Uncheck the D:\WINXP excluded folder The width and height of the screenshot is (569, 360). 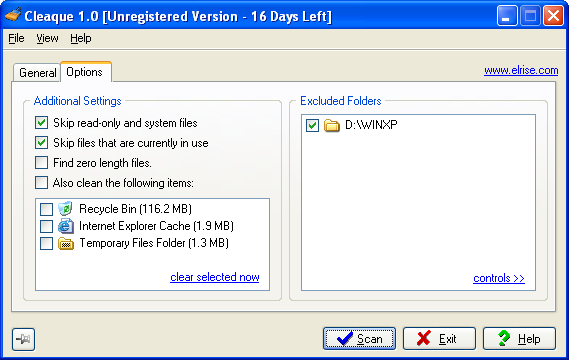312,126
